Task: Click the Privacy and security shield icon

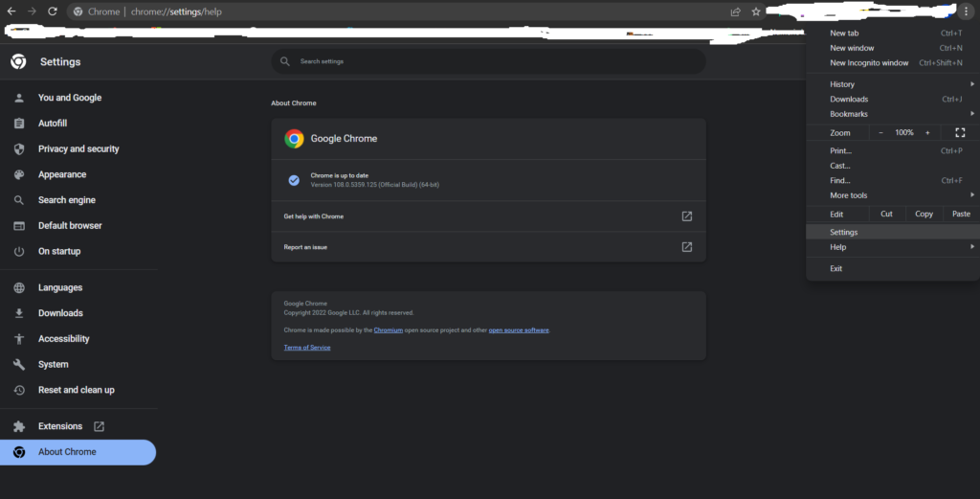Action: pyautogui.click(x=19, y=148)
